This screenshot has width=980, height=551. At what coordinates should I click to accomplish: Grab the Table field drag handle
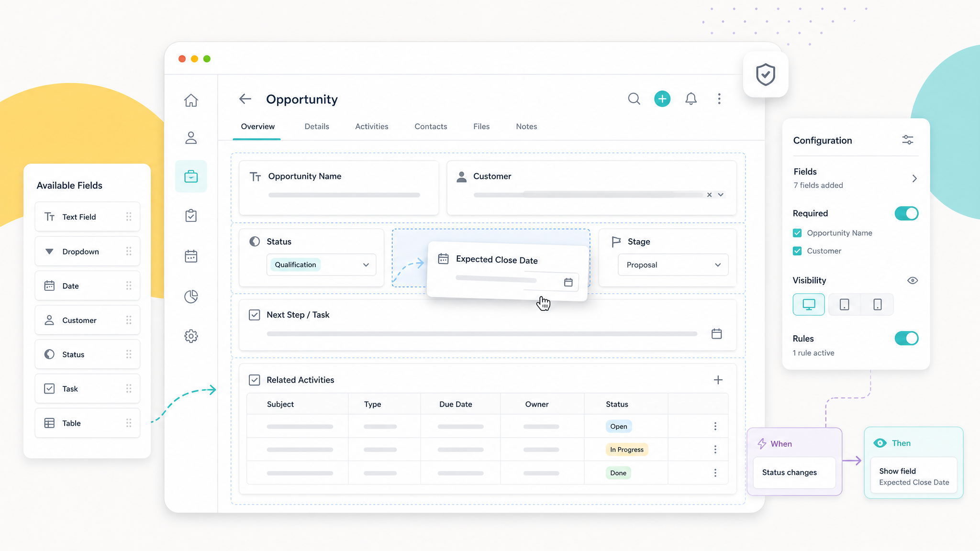coord(129,423)
